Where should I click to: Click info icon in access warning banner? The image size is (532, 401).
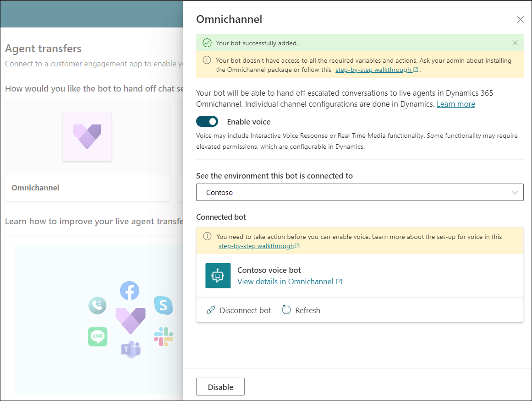pos(207,60)
